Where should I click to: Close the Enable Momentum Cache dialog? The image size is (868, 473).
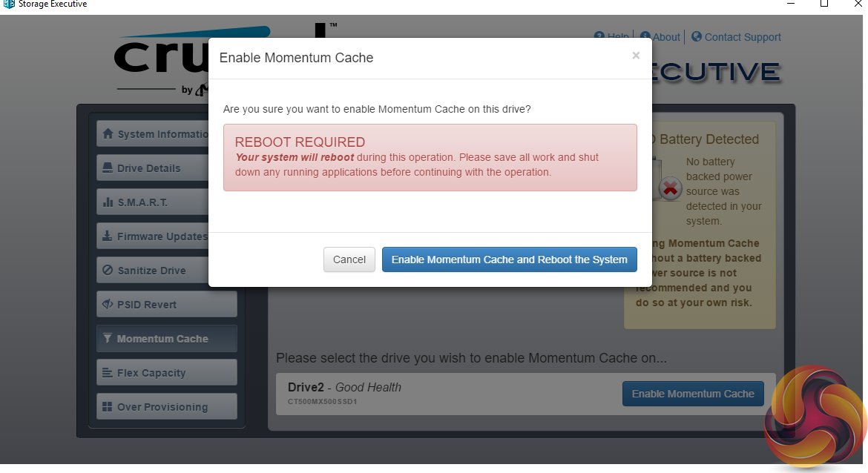point(636,56)
